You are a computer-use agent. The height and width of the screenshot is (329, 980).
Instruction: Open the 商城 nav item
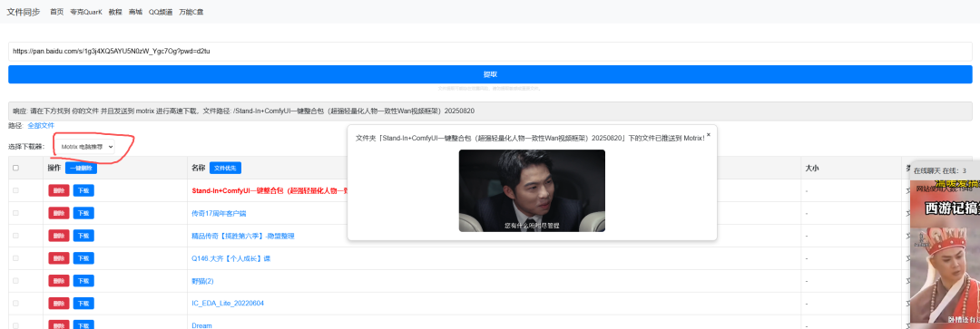135,12
